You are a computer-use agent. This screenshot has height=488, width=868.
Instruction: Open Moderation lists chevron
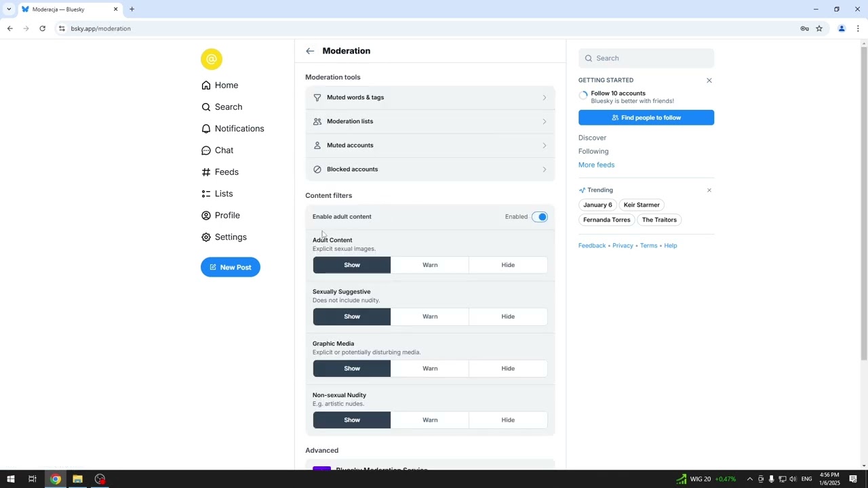point(544,121)
